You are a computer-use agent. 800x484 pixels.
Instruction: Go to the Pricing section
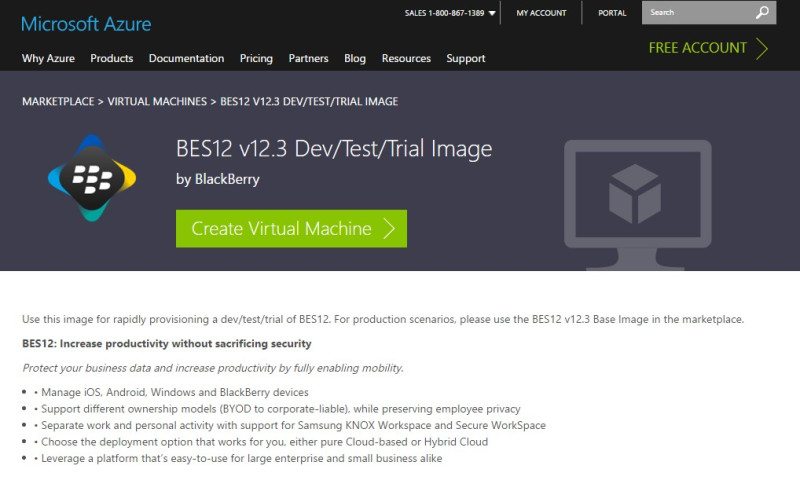[256, 59]
